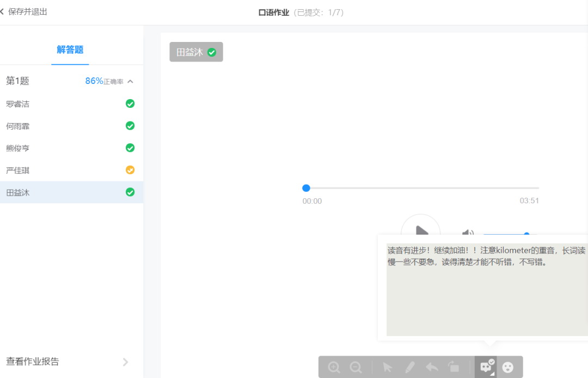The height and width of the screenshot is (378, 588).
Task: Toggle the comment bubble tool
Action: (486, 367)
